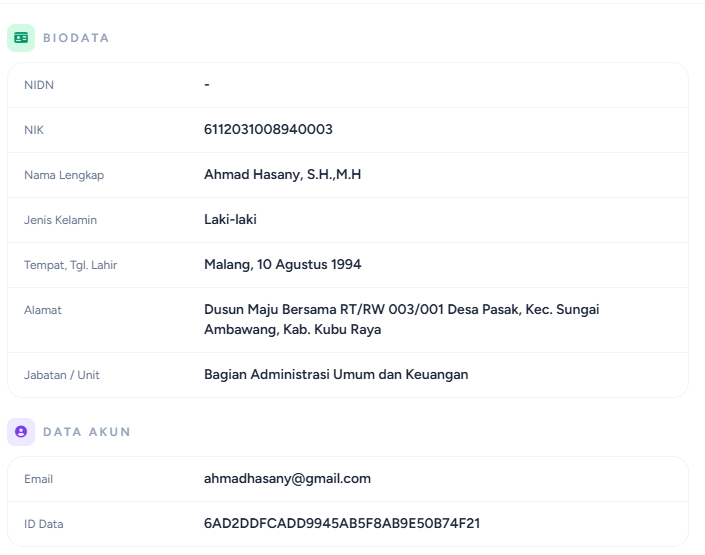The height and width of the screenshot is (555, 705).
Task: Click the Jabatan / Unit label
Action: [62, 375]
